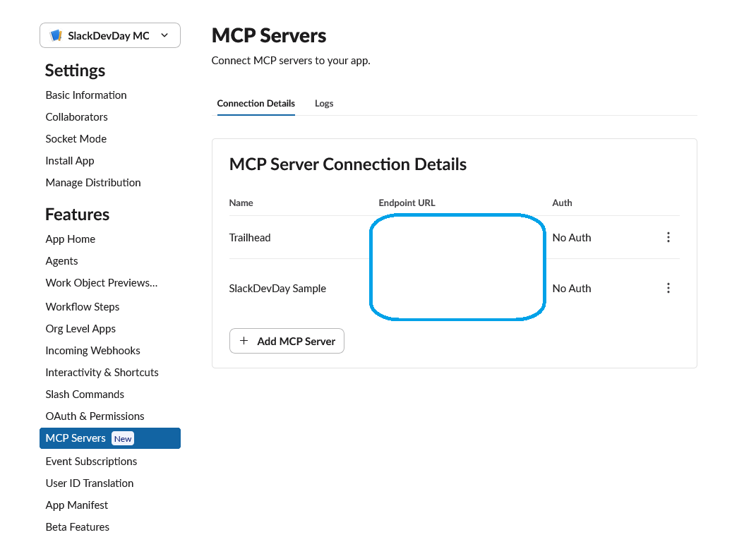Select MCP Servers sidebar item
Viewport: 756px width, 542px height.
tap(110, 438)
